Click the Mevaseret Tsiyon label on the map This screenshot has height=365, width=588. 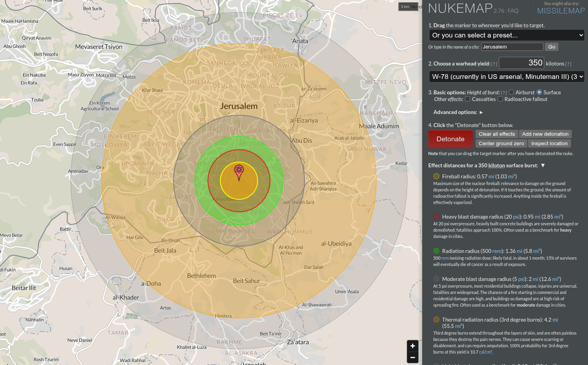point(99,47)
